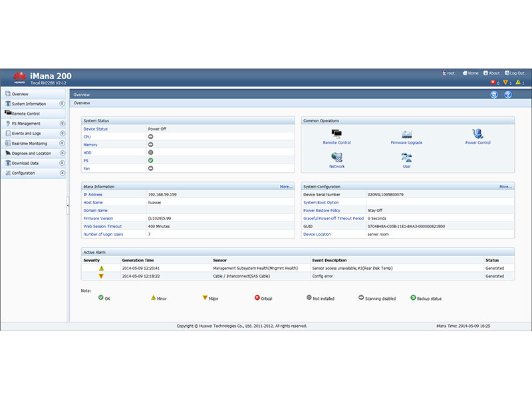Click the major severity icon for SAS Cable alarm

point(101,276)
